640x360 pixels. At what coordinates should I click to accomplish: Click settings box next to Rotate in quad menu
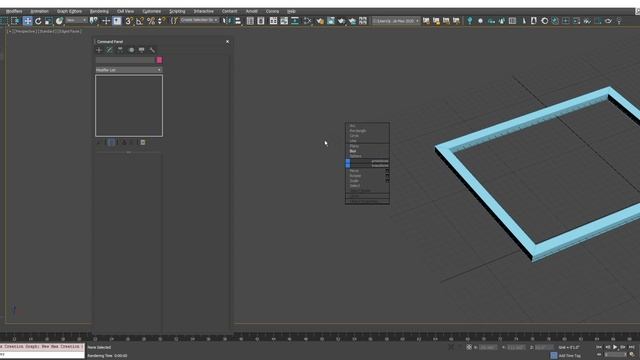[387, 176]
